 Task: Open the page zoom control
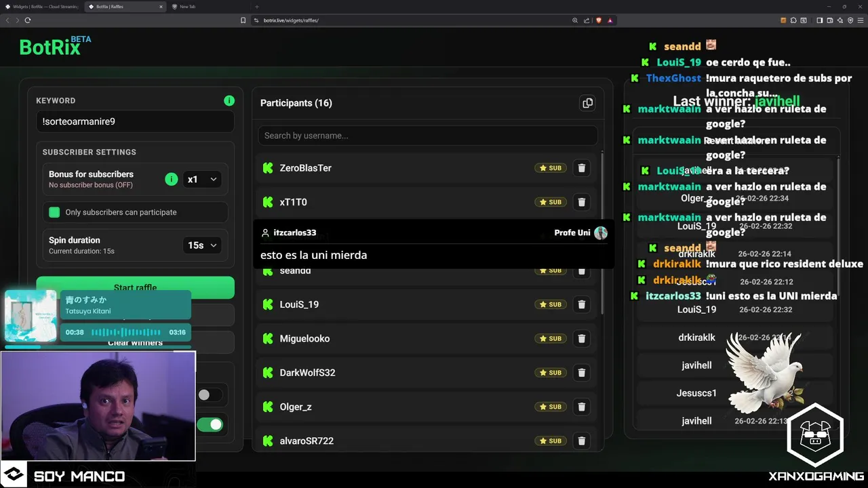(x=575, y=20)
